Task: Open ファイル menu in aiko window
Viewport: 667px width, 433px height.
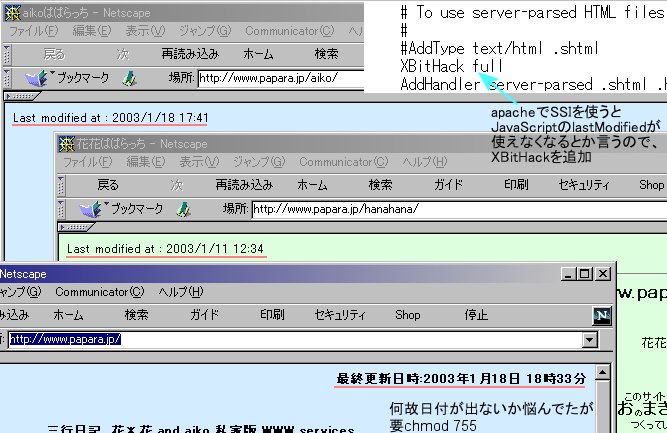Action: pyautogui.click(x=34, y=31)
